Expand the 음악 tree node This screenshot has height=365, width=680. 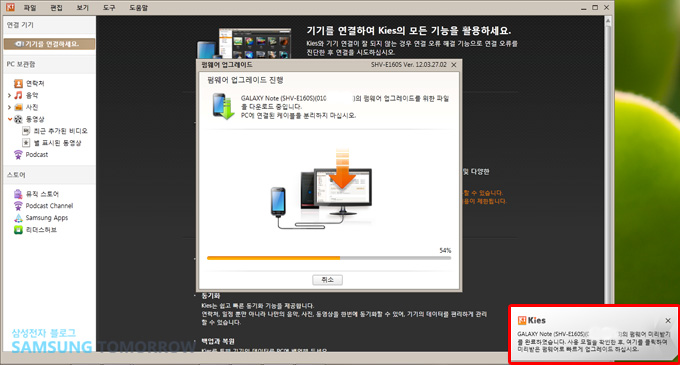coord(9,95)
